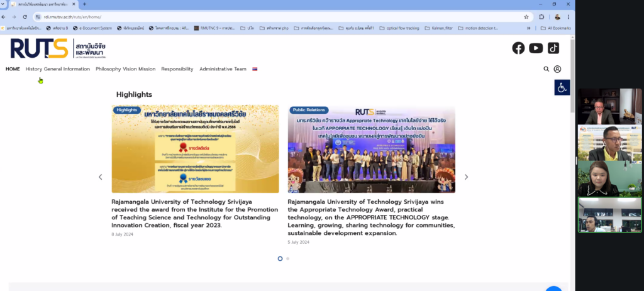Image resolution: width=644 pixels, height=291 pixels.
Task: Open the user account login icon
Action: coord(557,69)
